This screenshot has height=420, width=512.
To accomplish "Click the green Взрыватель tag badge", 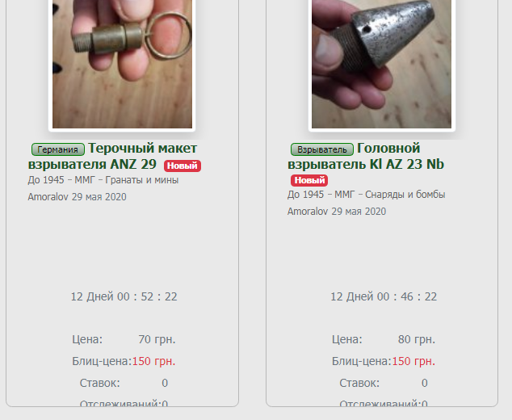I will (x=321, y=149).
